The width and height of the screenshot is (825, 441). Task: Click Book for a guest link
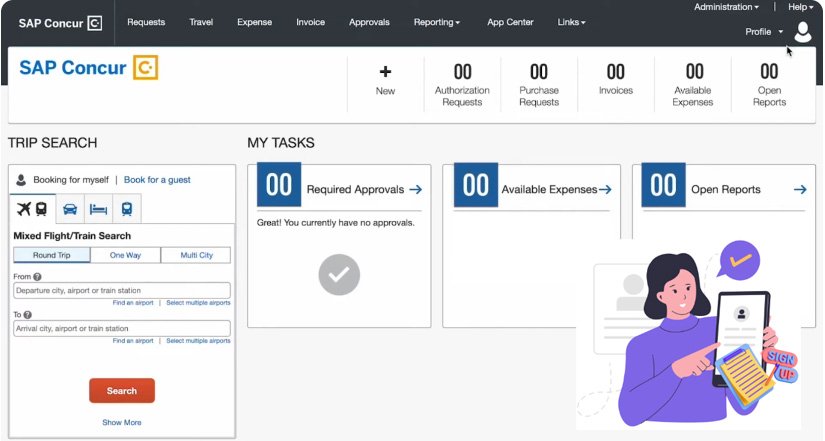click(x=157, y=180)
